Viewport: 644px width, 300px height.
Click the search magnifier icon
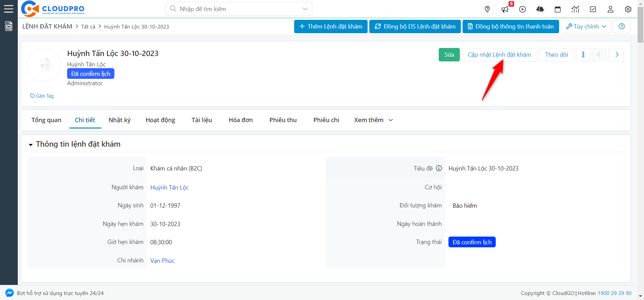[173, 9]
